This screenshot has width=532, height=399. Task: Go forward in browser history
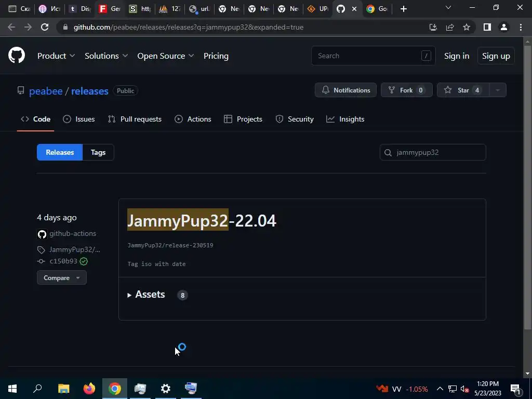[x=28, y=27]
